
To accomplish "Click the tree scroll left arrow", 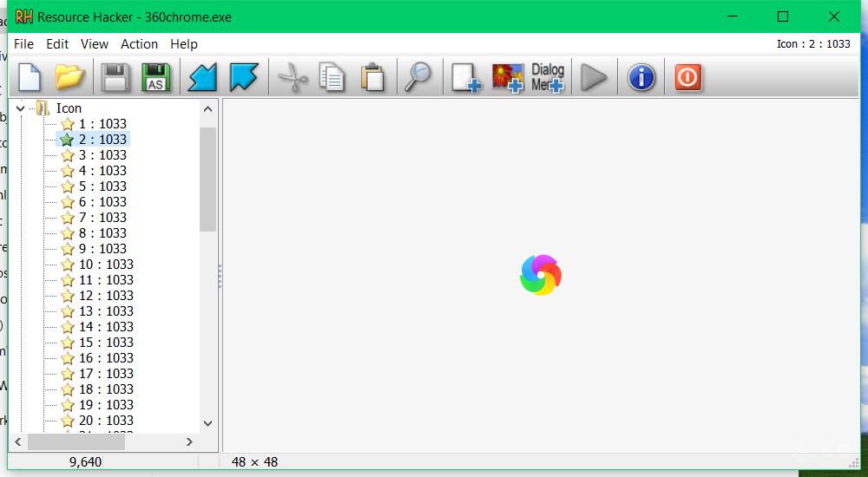I will (x=17, y=441).
